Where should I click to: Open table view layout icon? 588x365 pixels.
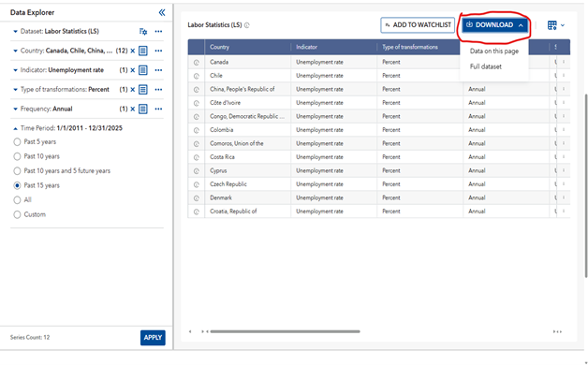click(x=552, y=25)
